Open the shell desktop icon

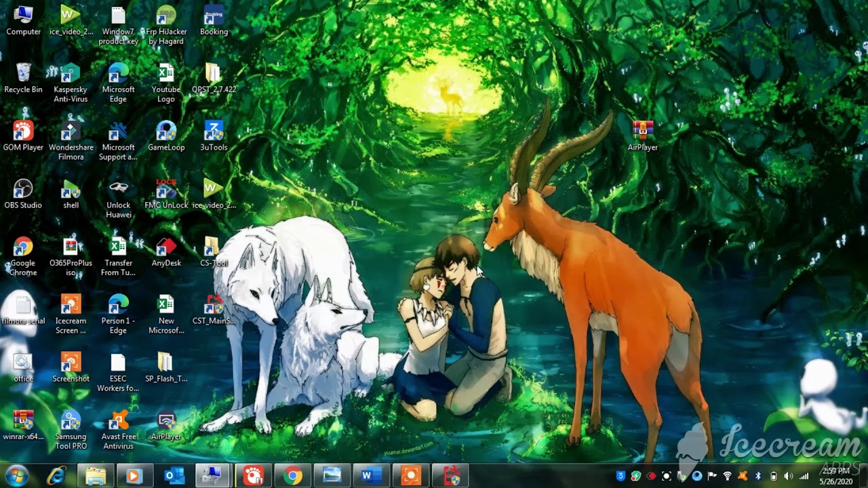(71, 193)
